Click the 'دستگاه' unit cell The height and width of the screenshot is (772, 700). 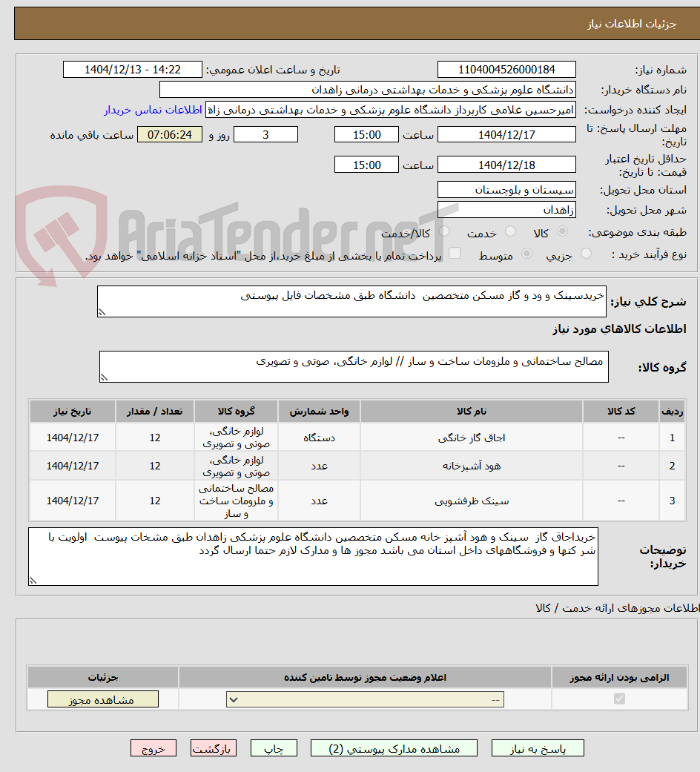pyautogui.click(x=319, y=438)
